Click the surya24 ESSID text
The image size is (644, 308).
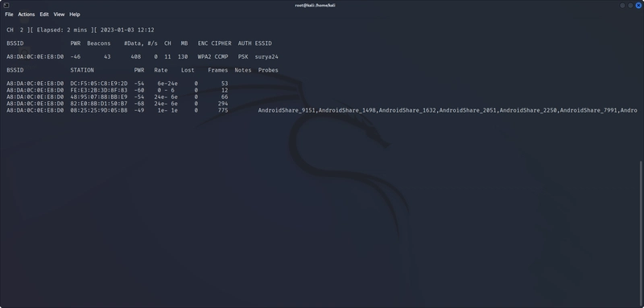266,56
